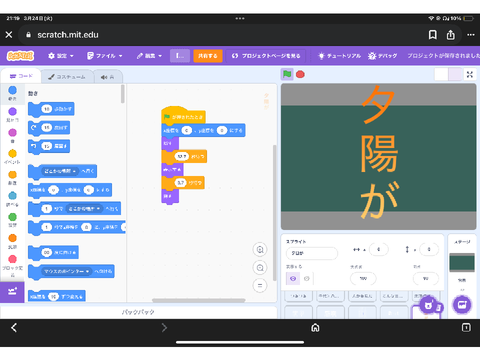The height and width of the screenshot is (360, 480).
Task: Show the sprite with the eye icon
Action: (293, 279)
